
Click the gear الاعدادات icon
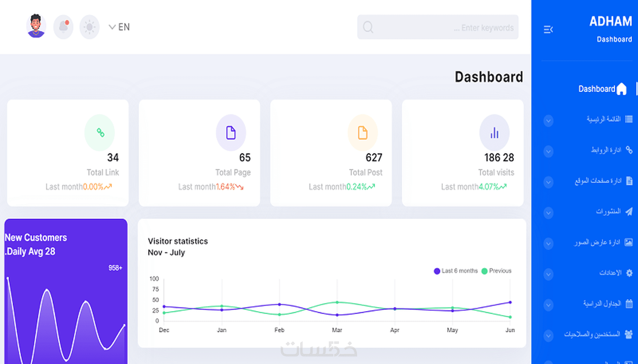point(629,273)
